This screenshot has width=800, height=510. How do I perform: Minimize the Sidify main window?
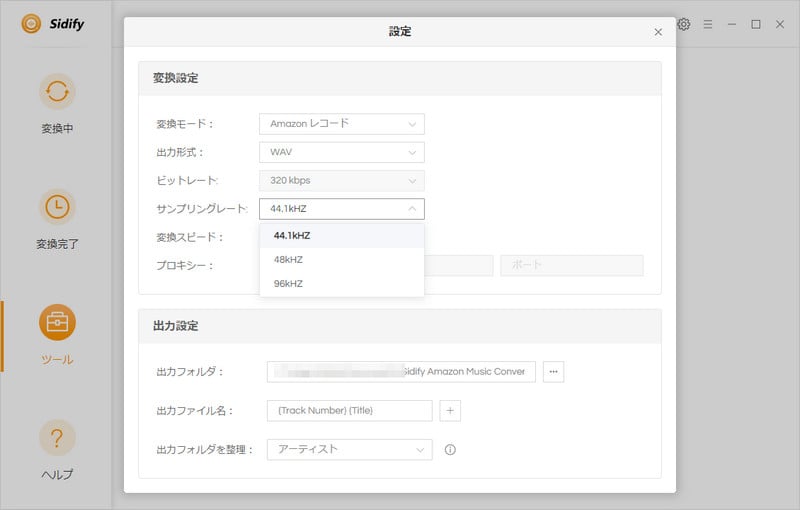(x=732, y=24)
